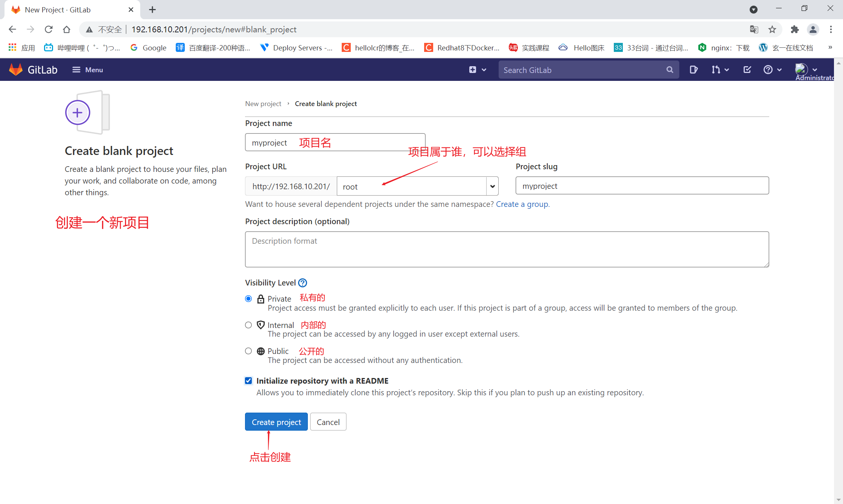Open the To-Do List icon
This screenshot has width=843, height=504.
click(747, 70)
